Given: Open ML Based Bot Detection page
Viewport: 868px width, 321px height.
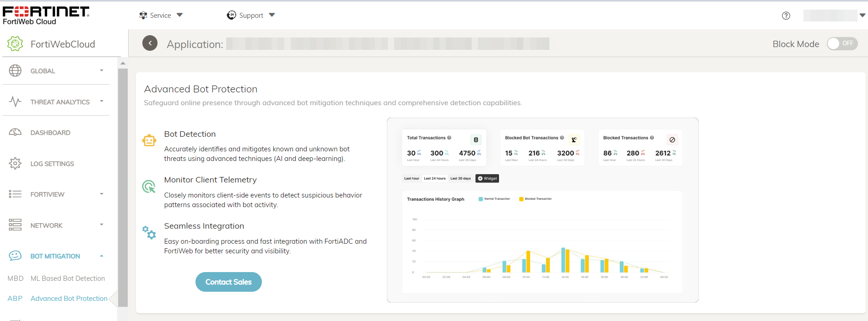Looking at the screenshot, I should tap(67, 278).
